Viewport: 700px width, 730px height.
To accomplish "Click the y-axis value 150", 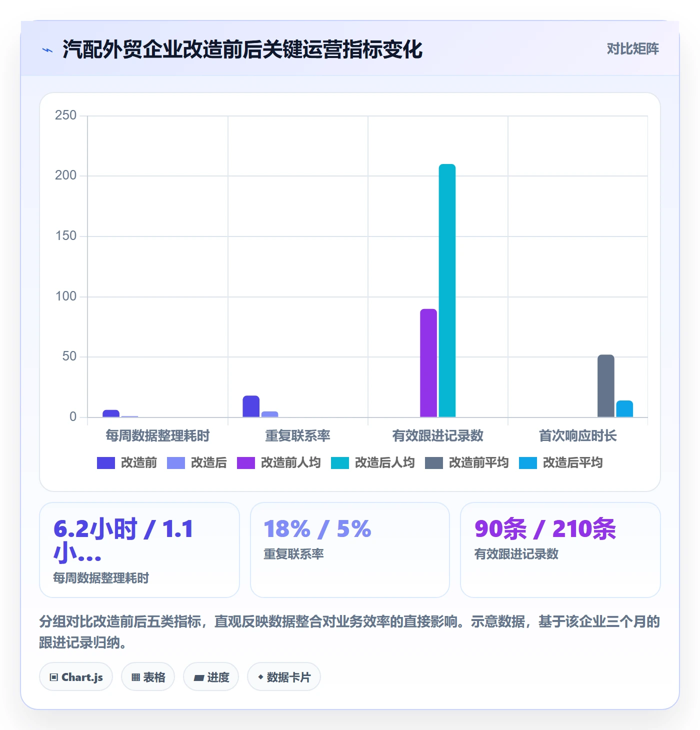I will [x=65, y=236].
